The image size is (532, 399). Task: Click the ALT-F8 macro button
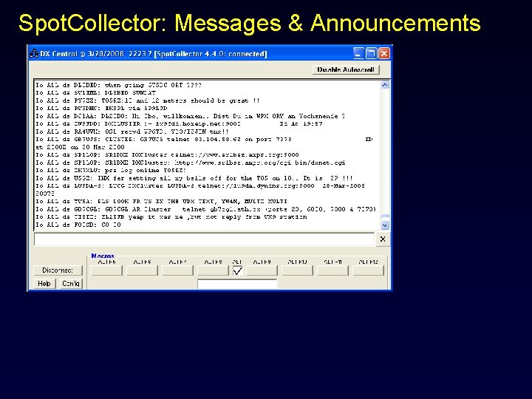[213, 270]
